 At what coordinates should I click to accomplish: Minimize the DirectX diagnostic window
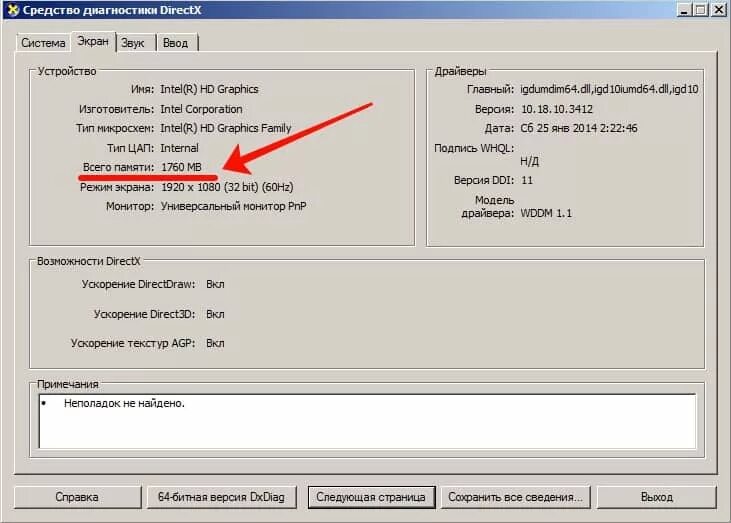[x=684, y=10]
